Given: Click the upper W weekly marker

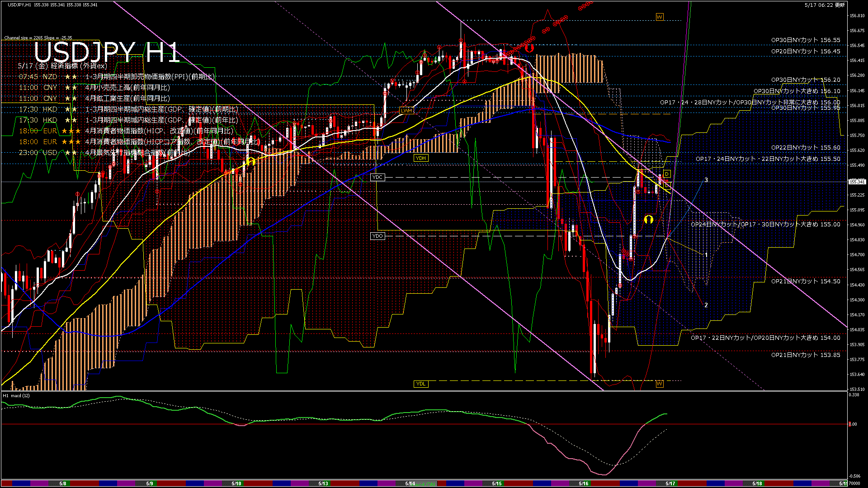Looking at the screenshot, I should [x=660, y=17].
